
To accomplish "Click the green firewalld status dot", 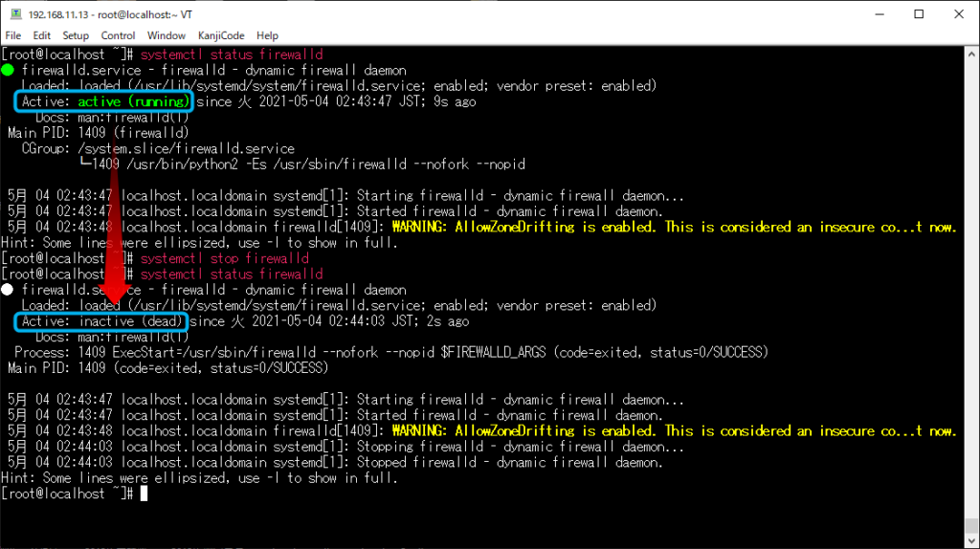I will 8,71.
